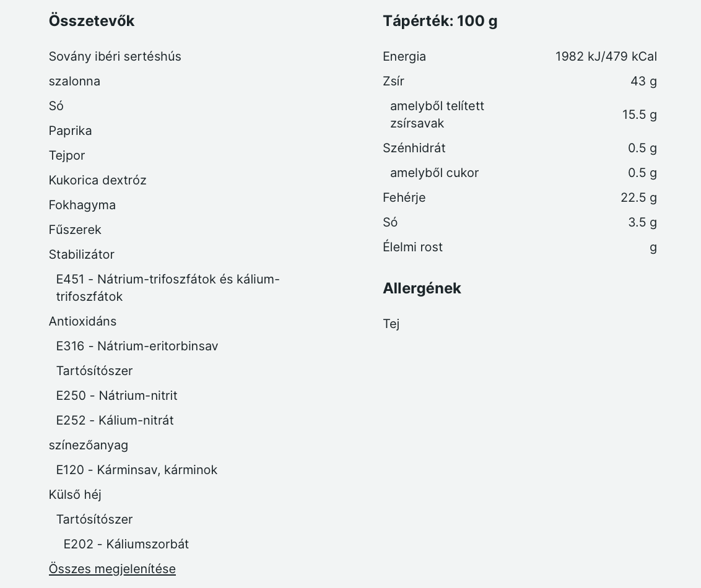This screenshot has height=588, width=701.
Task: Click the E316 Nátrium-eritorbinsav entry
Action: point(137,346)
